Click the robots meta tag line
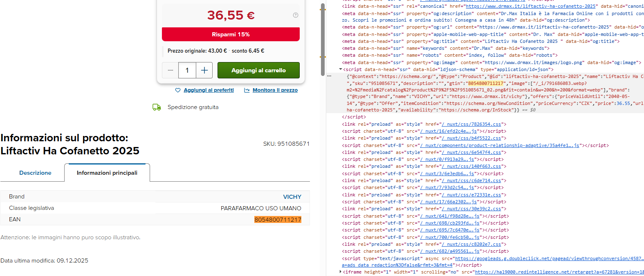The image size is (644, 276). [x=450, y=55]
